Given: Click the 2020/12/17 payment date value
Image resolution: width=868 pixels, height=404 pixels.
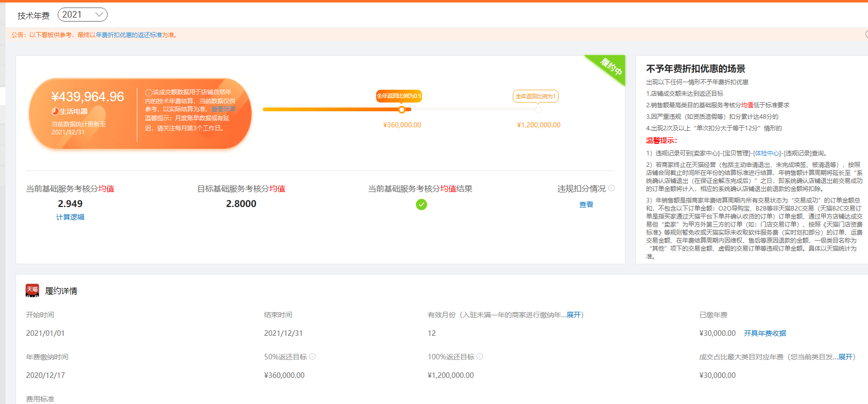Looking at the screenshot, I should [45, 375].
